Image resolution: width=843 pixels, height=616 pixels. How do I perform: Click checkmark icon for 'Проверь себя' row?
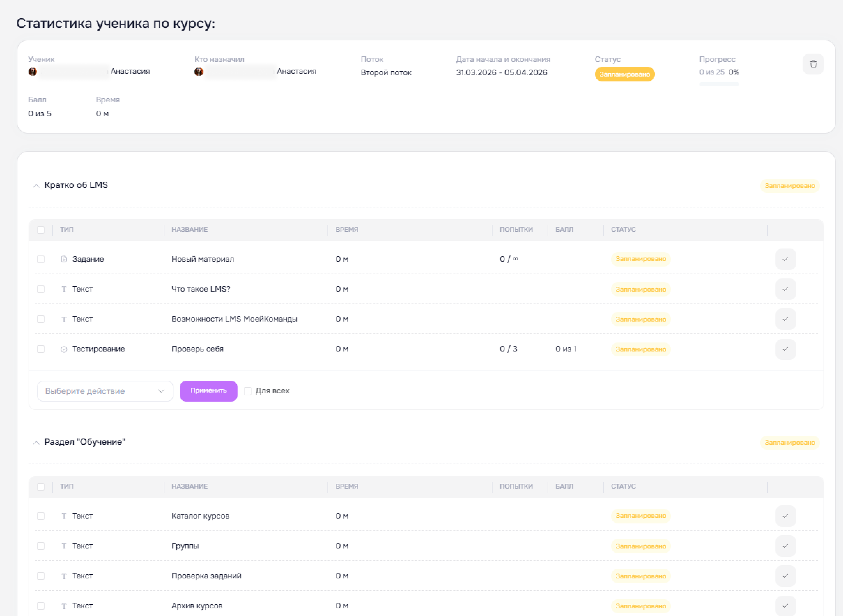(x=785, y=349)
